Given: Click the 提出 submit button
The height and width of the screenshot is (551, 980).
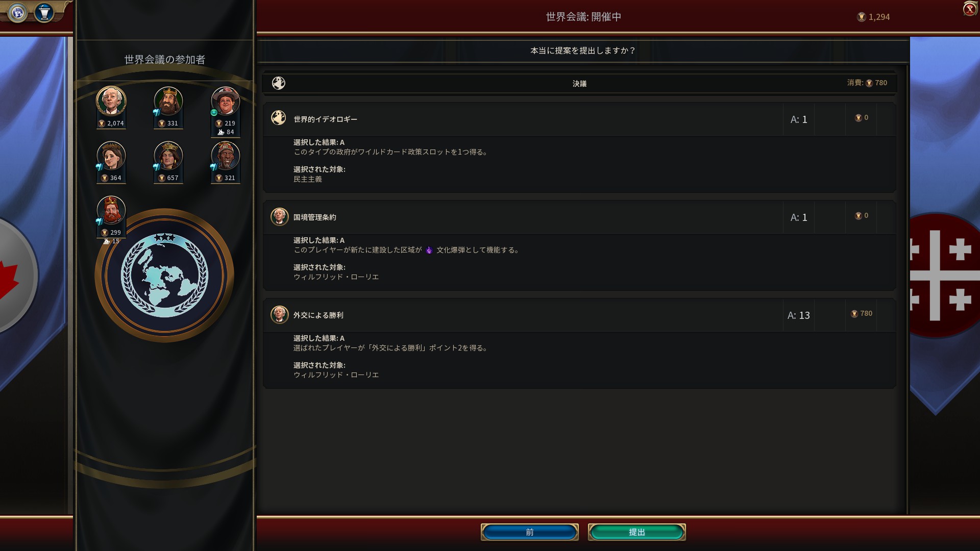Looking at the screenshot, I should pos(636,532).
